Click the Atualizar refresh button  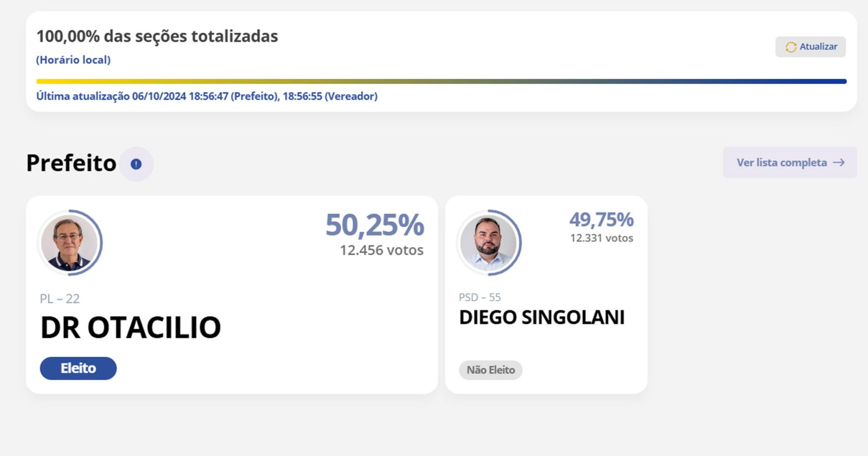[810, 47]
